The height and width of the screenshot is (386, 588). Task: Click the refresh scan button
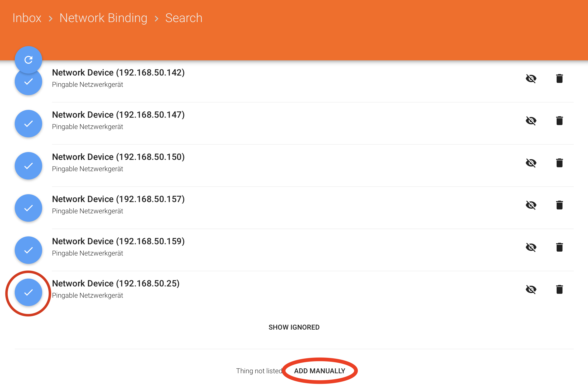(28, 60)
